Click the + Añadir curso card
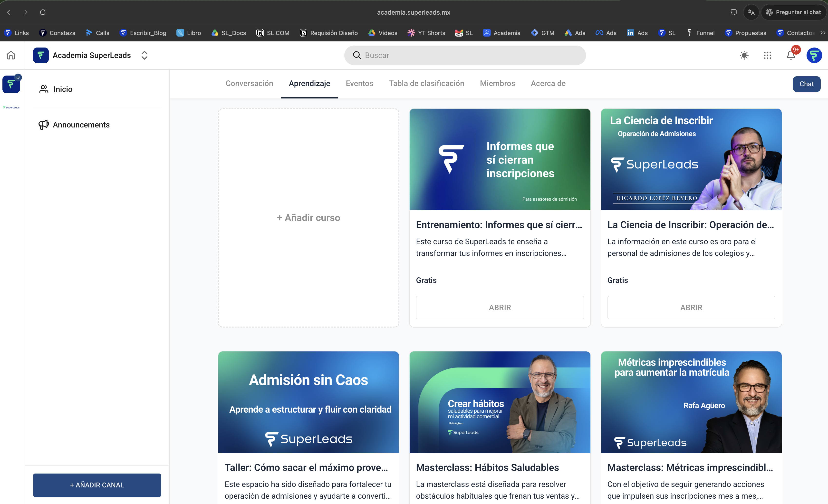Viewport: 828px width, 504px height. [x=308, y=218]
